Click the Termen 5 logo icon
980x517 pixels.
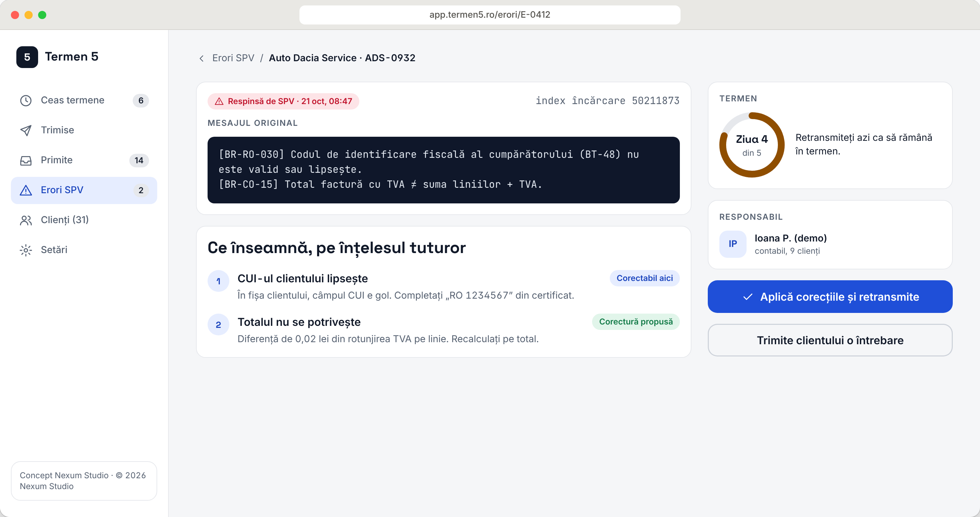click(27, 57)
